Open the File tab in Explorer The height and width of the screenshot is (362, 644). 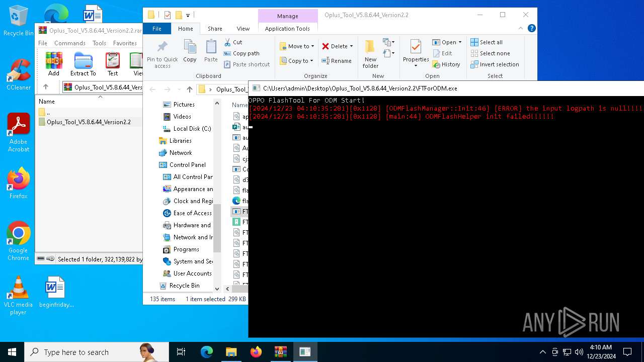[x=157, y=29]
